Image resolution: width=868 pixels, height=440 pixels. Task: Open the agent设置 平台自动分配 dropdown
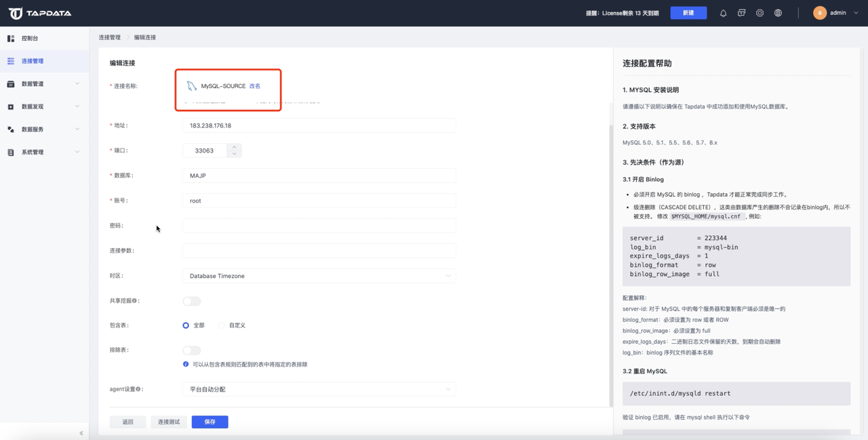[319, 389]
